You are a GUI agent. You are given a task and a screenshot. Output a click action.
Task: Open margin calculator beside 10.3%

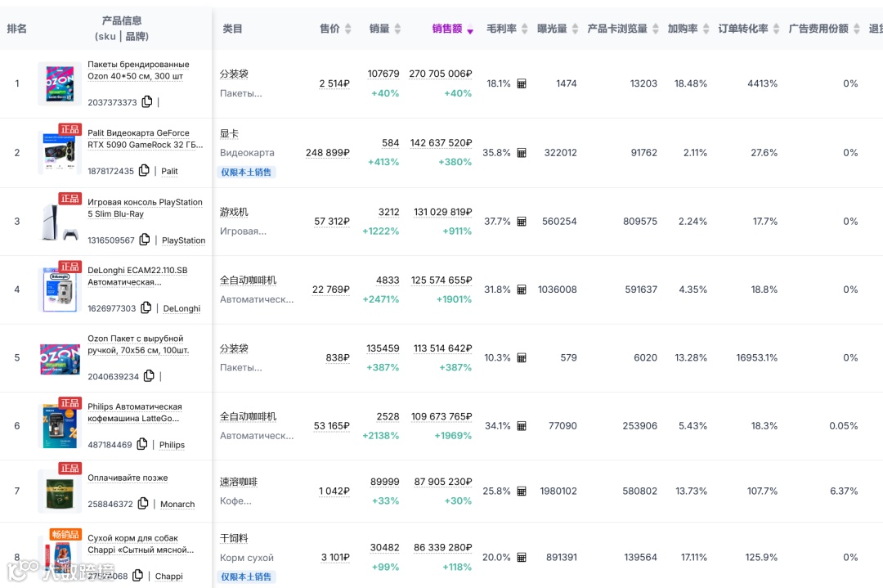[x=522, y=357]
